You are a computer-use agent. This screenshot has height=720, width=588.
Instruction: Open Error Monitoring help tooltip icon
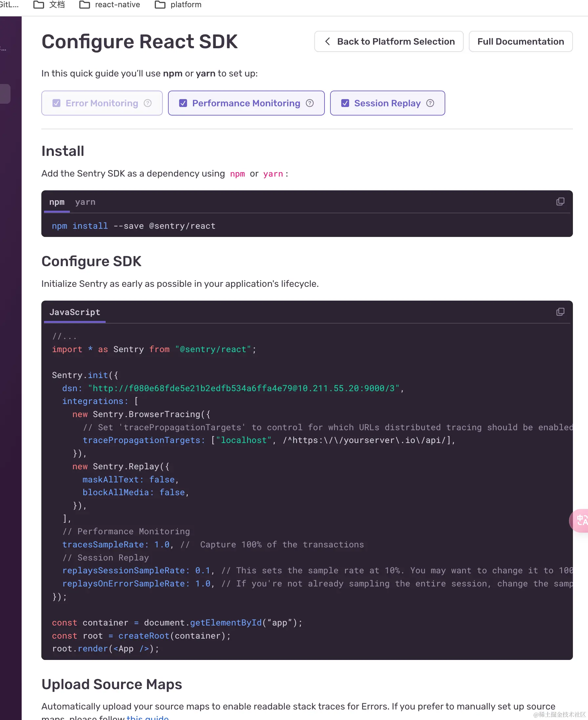pos(148,103)
